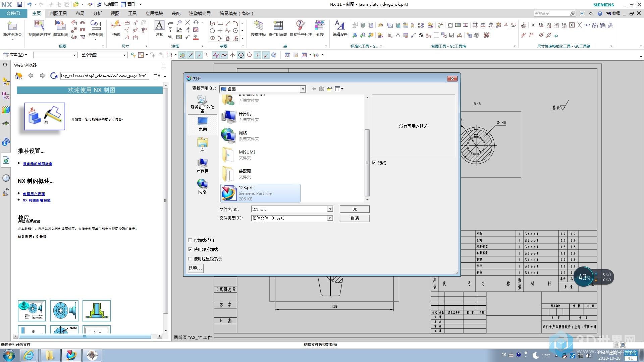Enable Use Lightweight Representations (使用轻量级表示)

tap(190, 259)
